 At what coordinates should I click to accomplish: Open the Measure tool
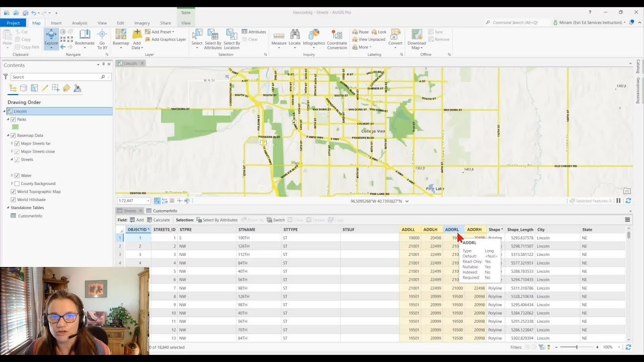pyautogui.click(x=279, y=38)
